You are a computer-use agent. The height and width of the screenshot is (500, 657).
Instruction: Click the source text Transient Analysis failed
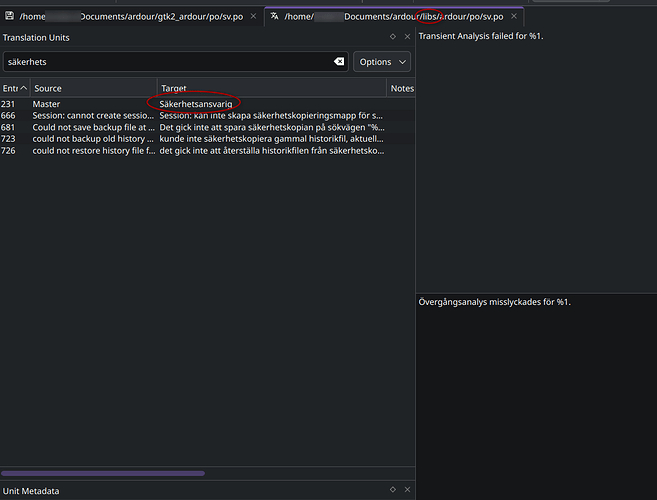(481, 36)
